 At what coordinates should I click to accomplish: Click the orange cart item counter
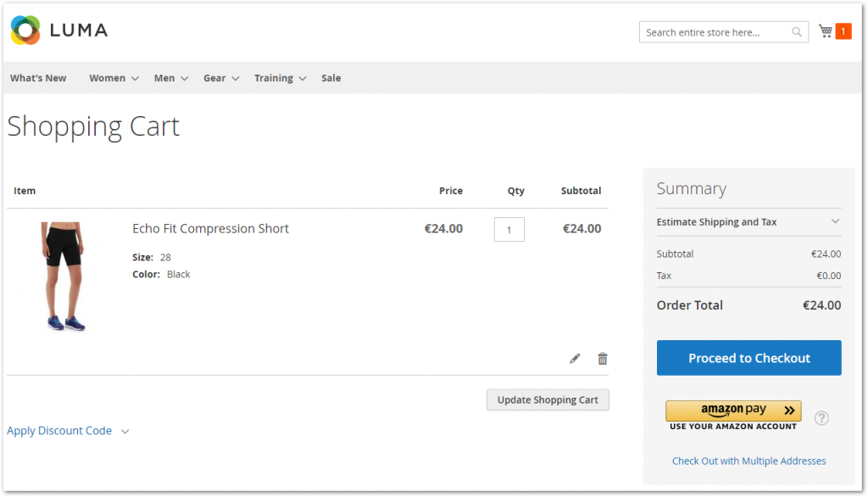843,31
